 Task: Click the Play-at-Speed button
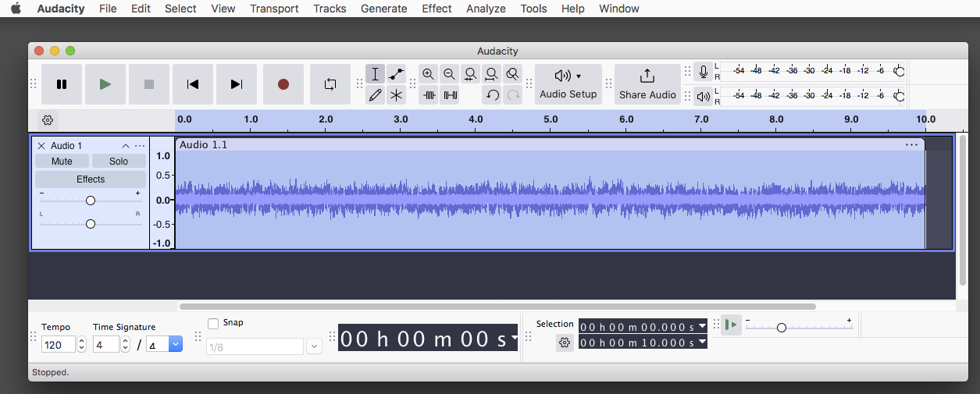[731, 325]
